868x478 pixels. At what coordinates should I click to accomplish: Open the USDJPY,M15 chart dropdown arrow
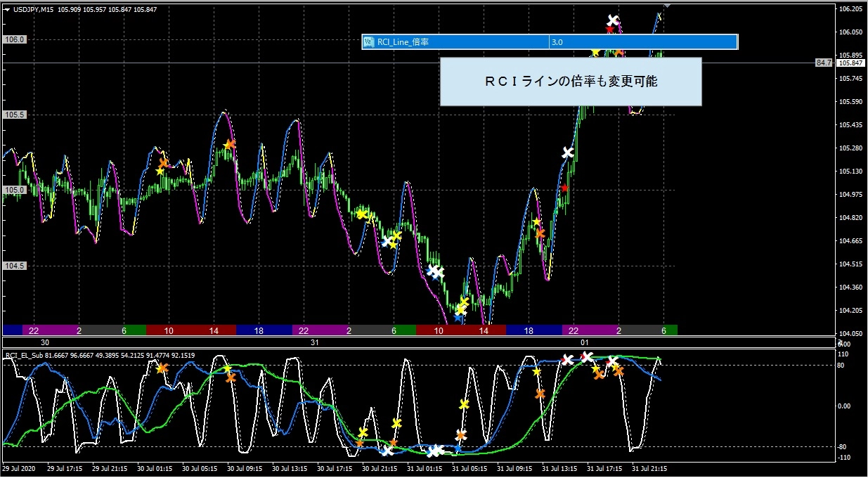click(x=7, y=9)
